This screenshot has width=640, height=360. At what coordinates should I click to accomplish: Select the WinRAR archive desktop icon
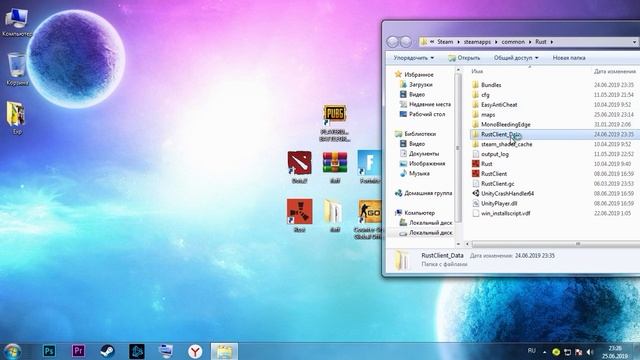[335, 167]
